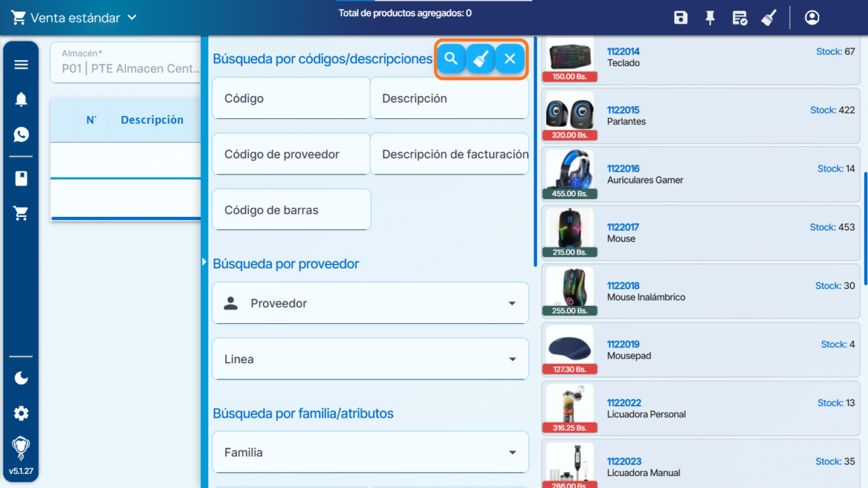Close search panel with the X icon
868x488 pixels.
point(510,59)
